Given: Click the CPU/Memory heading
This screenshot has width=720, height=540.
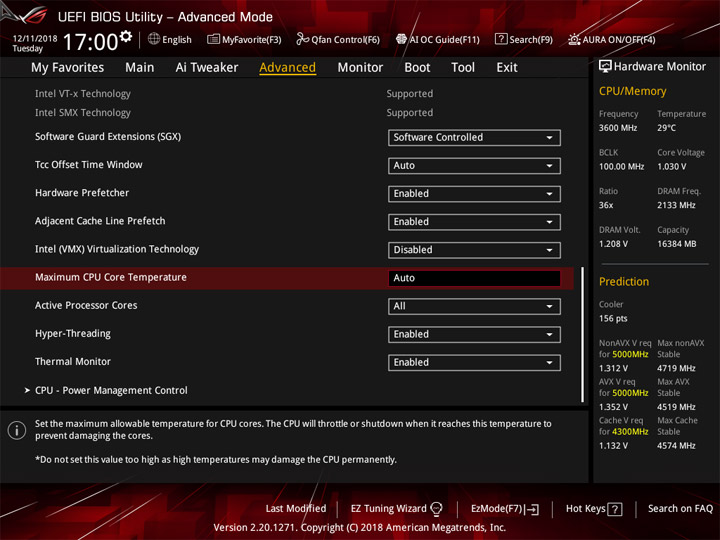Looking at the screenshot, I should click(632, 91).
